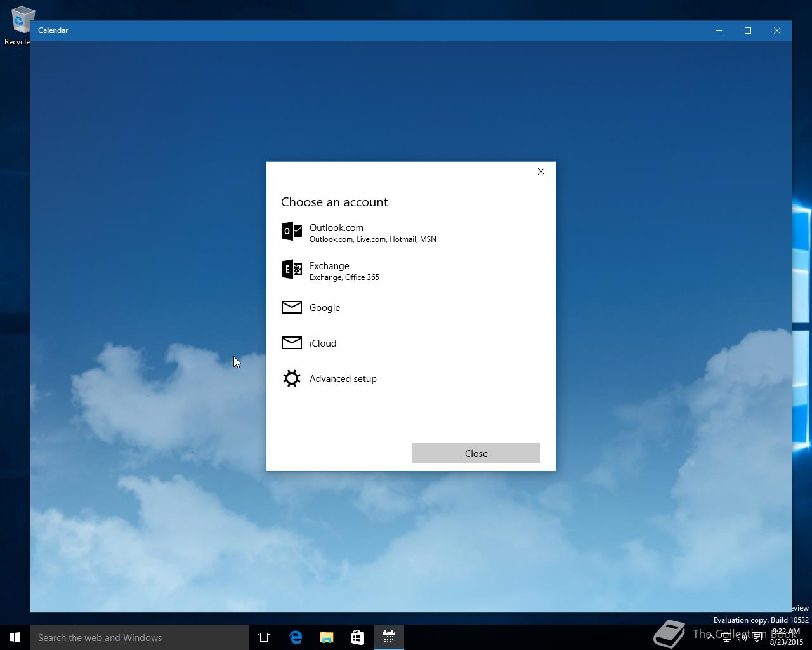Select the Outlook.com account option
Screen dimensions: 812x650
[x=410, y=233]
